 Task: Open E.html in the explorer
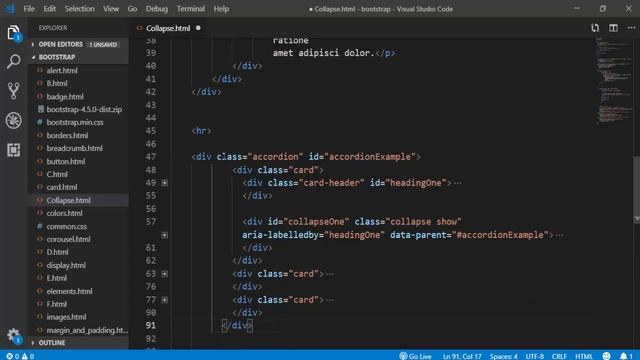[x=78, y=278]
